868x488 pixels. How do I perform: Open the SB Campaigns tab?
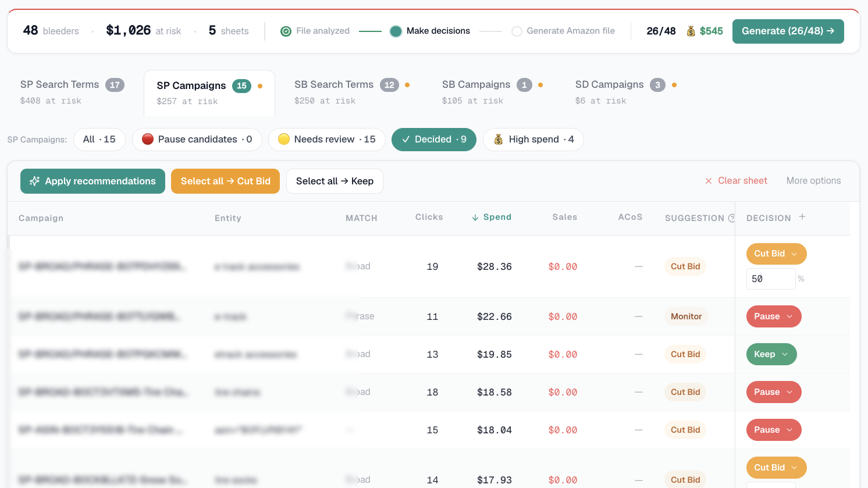tap(492, 92)
